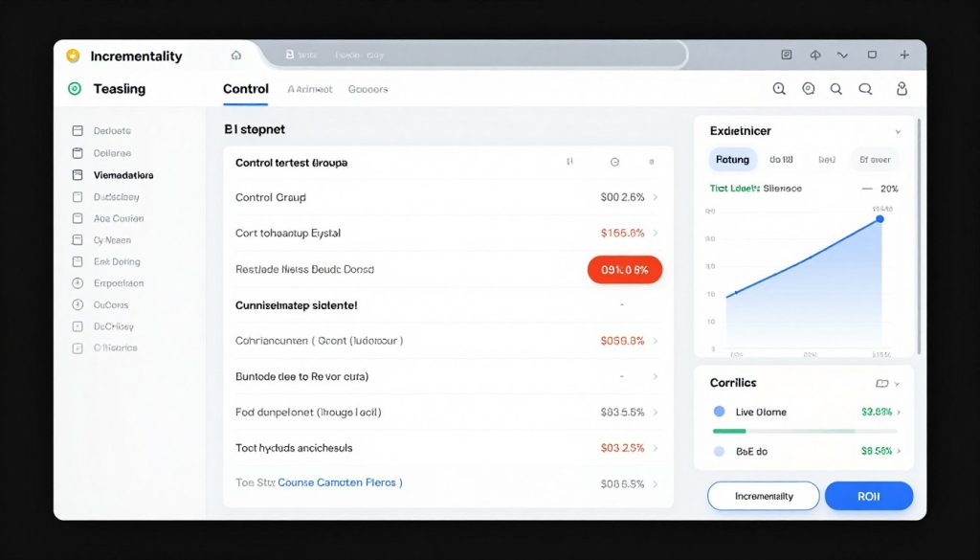Click the blue ROll button

coord(868,496)
